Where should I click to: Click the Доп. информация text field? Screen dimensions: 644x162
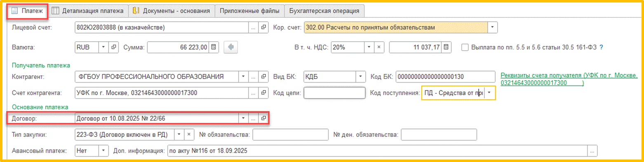tap(377, 151)
